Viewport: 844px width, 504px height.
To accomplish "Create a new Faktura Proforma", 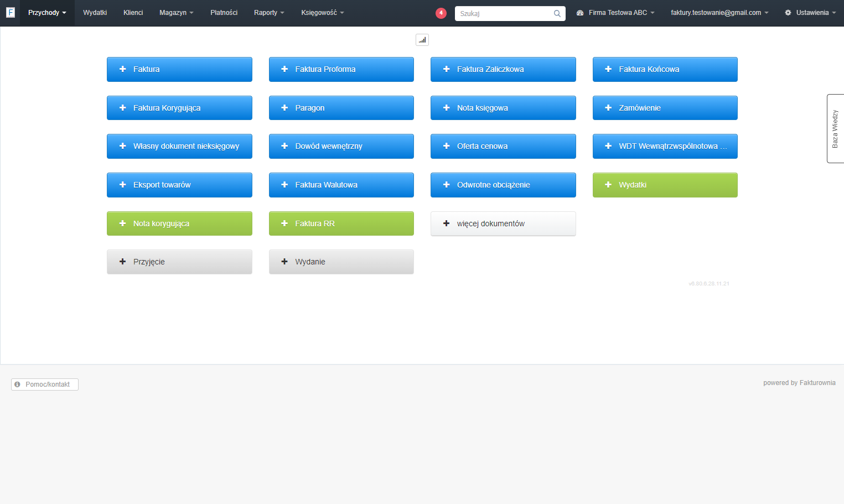I will pos(341,69).
